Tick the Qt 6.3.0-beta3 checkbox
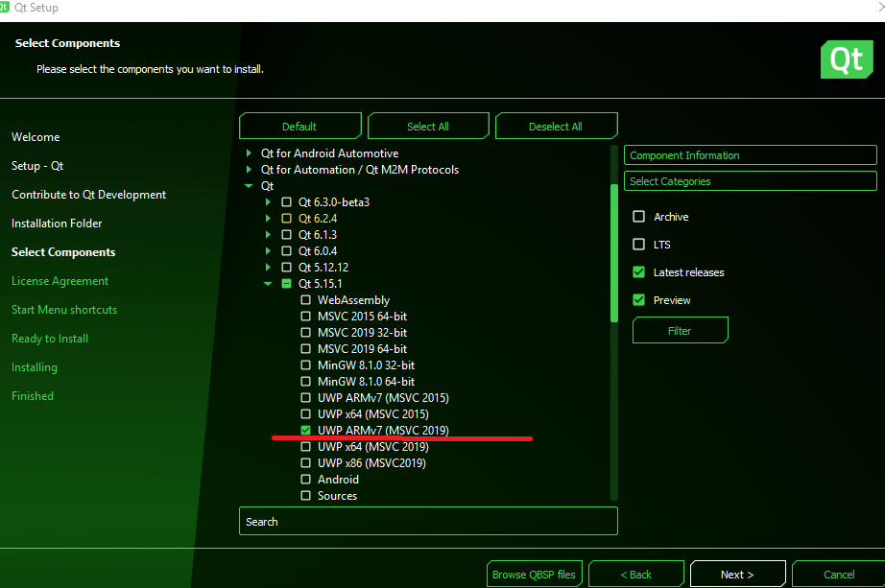Screen dimensions: 885x588 pyautogui.click(x=287, y=202)
